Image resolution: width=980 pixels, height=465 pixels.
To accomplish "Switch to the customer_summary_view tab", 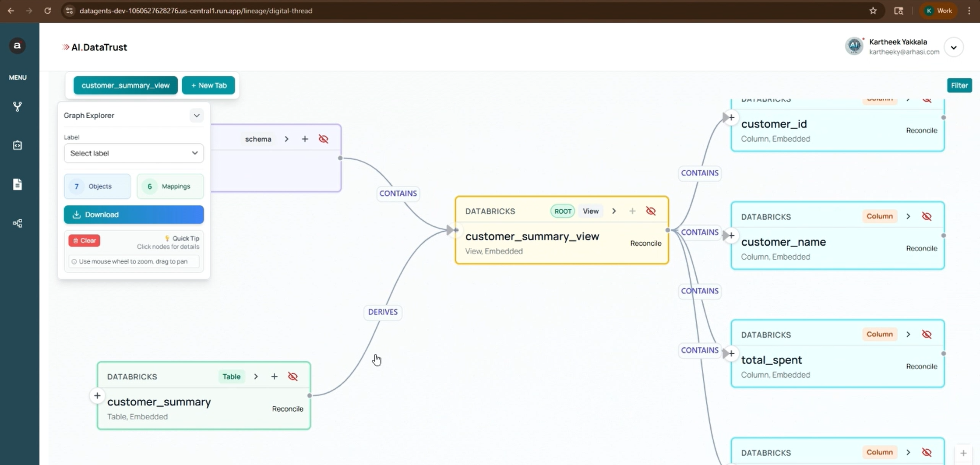I will coord(125,85).
